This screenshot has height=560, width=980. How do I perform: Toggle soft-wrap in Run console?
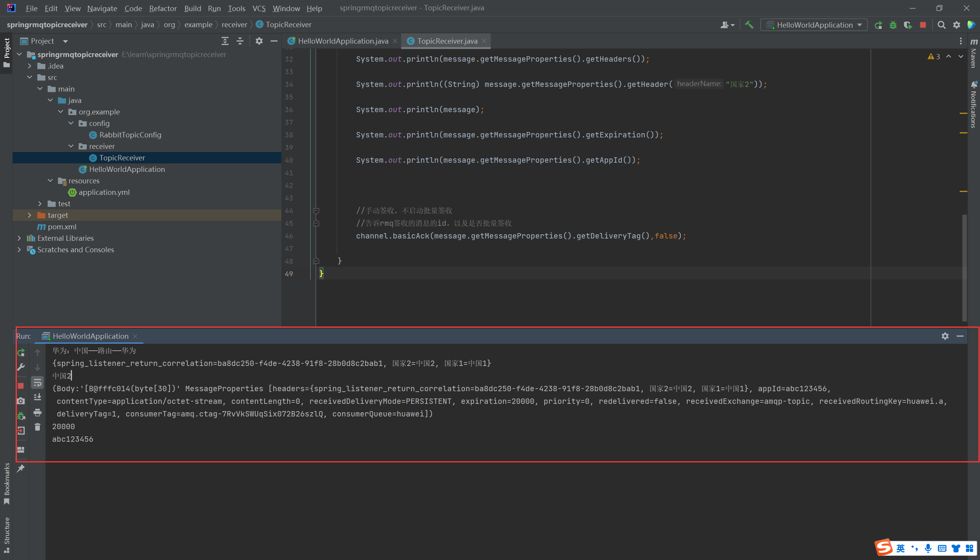(37, 382)
